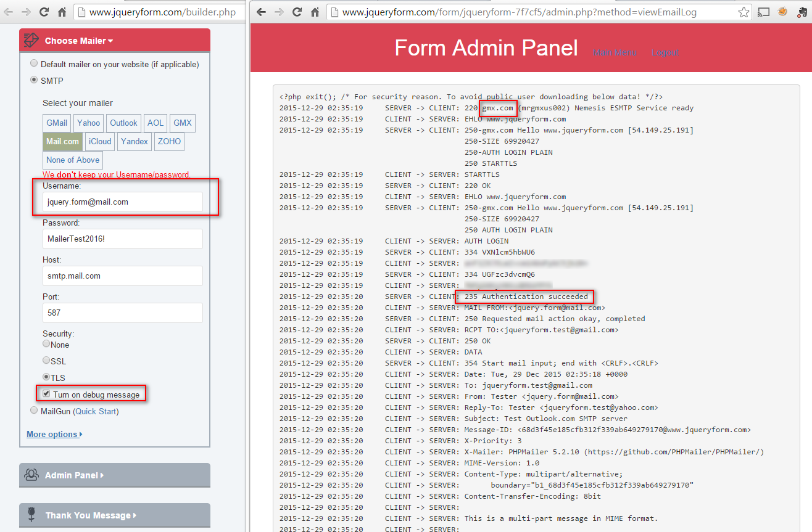Go back in the builder.php browser window
The width and height of the screenshot is (812, 532).
[7, 12]
